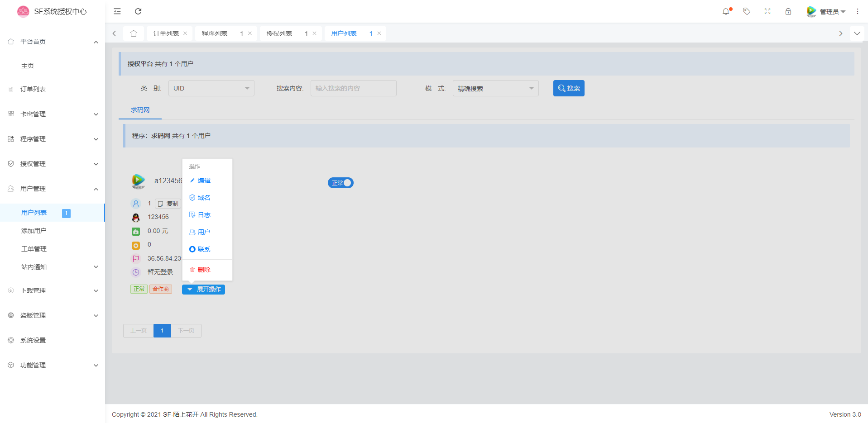Click the blue 搜索 button
The image size is (868, 423).
point(569,88)
